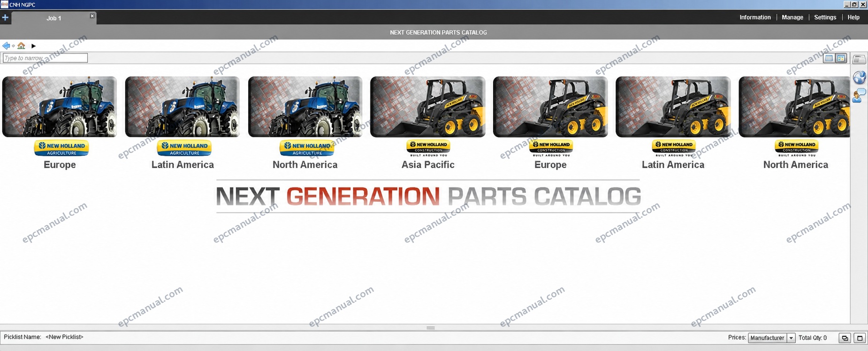Image resolution: width=868 pixels, height=351 pixels.
Task: Close the Job 1 tab
Action: (92, 16)
